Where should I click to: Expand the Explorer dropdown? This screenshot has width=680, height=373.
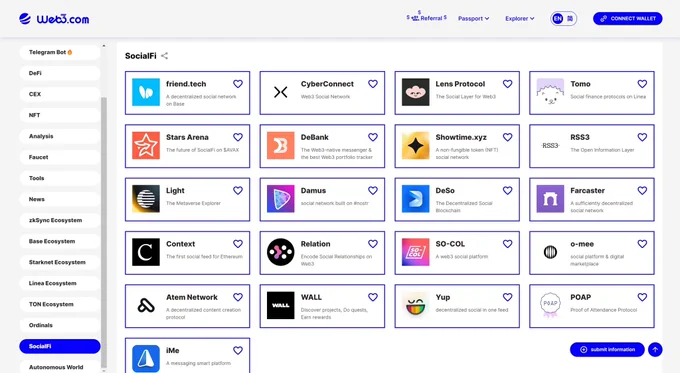[x=520, y=19]
